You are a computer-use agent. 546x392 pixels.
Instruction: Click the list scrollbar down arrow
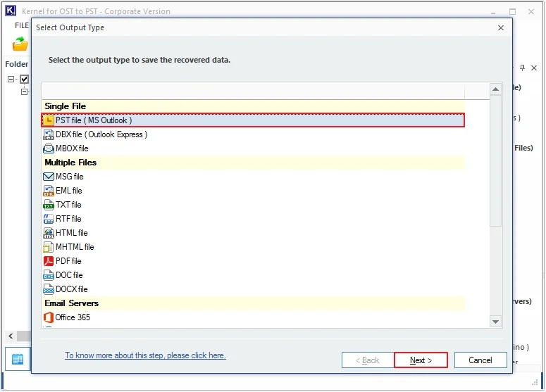pyautogui.click(x=495, y=322)
